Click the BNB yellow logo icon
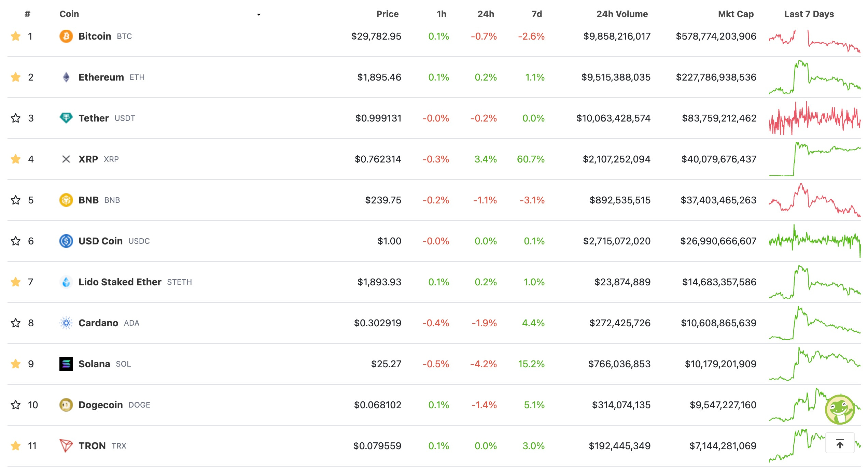Screen dimensions: 868x469 point(66,200)
